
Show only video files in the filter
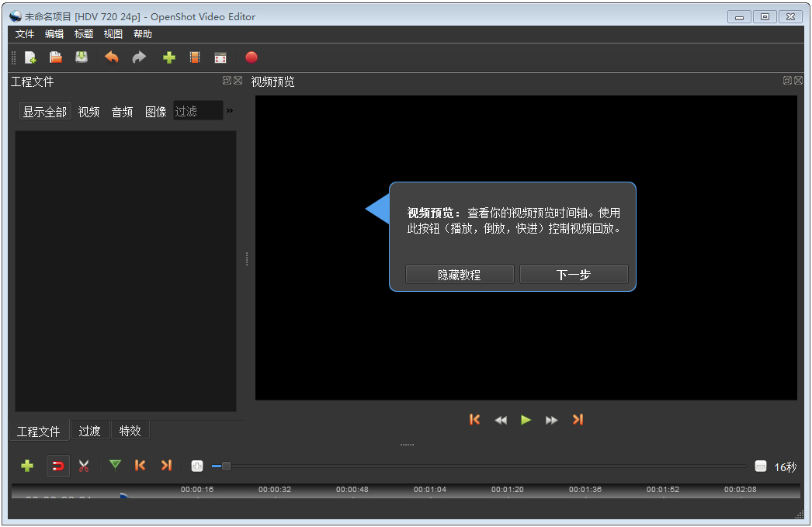tap(88, 112)
